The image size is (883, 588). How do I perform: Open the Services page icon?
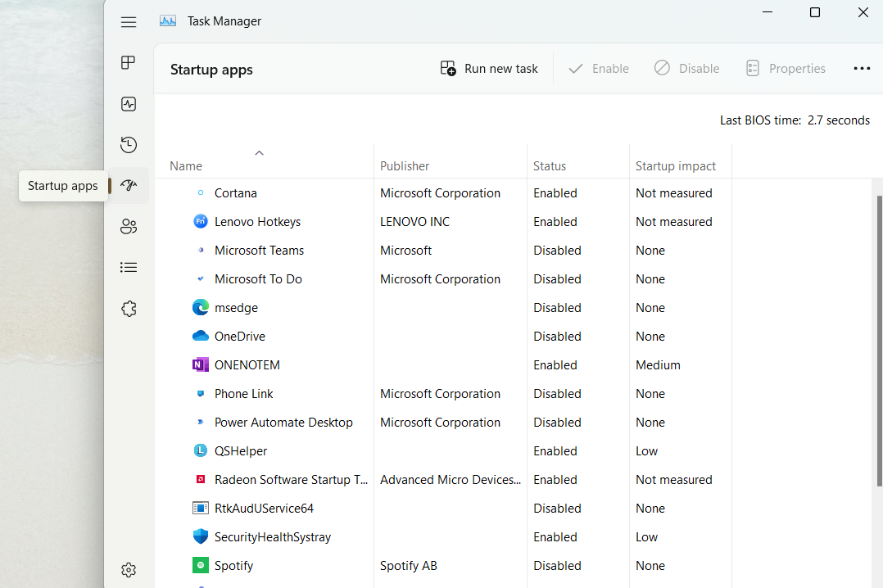click(x=129, y=309)
